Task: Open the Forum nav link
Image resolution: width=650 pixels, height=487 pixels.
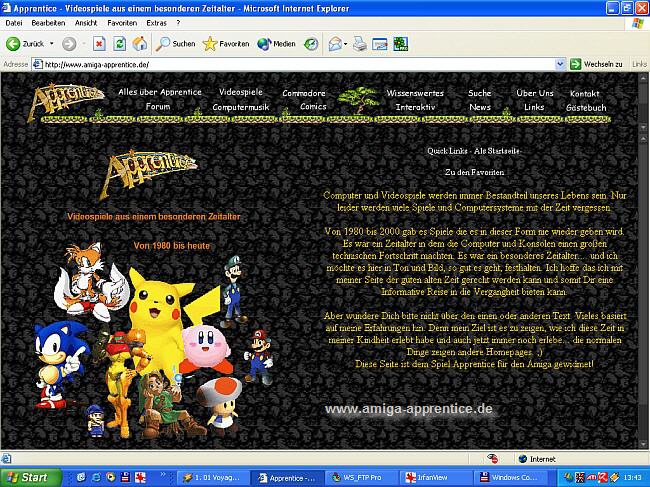Action: click(x=158, y=107)
